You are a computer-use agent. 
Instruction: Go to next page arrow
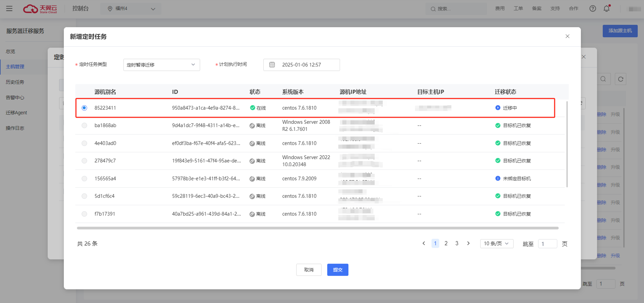tap(468, 243)
